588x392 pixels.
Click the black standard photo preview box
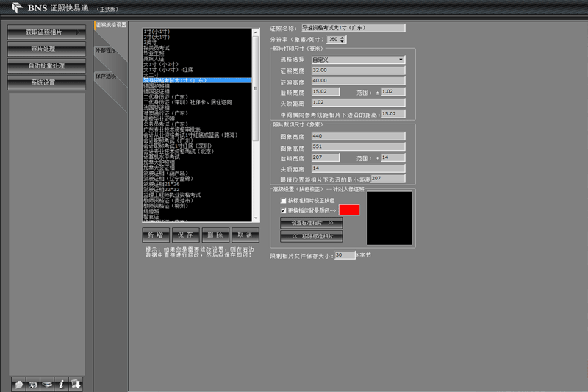(390, 218)
